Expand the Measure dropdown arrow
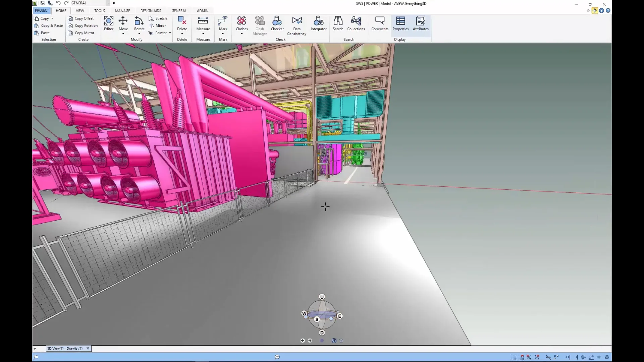Image resolution: width=644 pixels, height=362 pixels. (203, 34)
